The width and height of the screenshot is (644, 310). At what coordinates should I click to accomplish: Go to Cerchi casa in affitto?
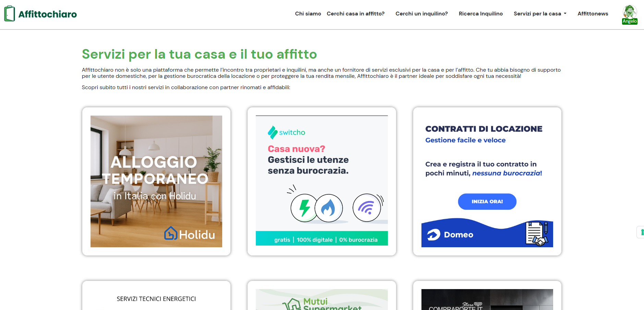(356, 14)
